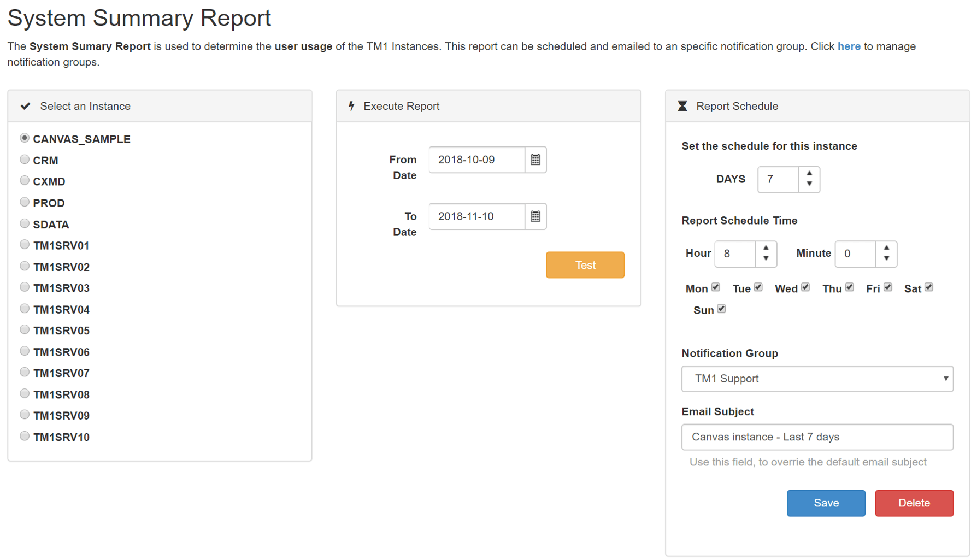977x560 pixels.
Task: Open the From Date calendar picker
Action: (535, 160)
